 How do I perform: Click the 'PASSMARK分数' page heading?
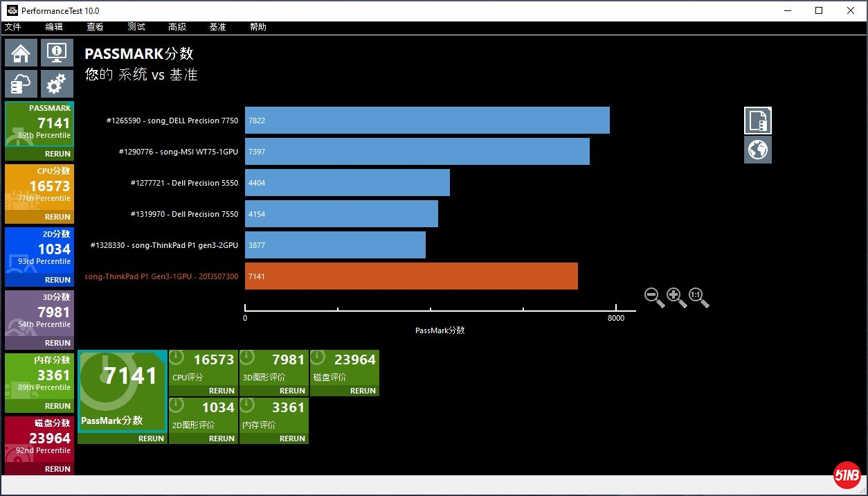click(x=139, y=54)
